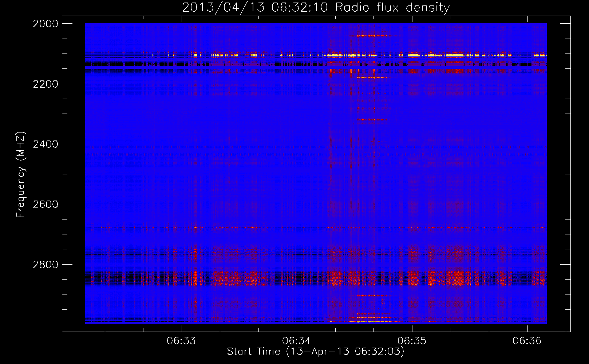589x364 pixels.
Task: Click the 06:35 time axis label
Action: point(412,341)
